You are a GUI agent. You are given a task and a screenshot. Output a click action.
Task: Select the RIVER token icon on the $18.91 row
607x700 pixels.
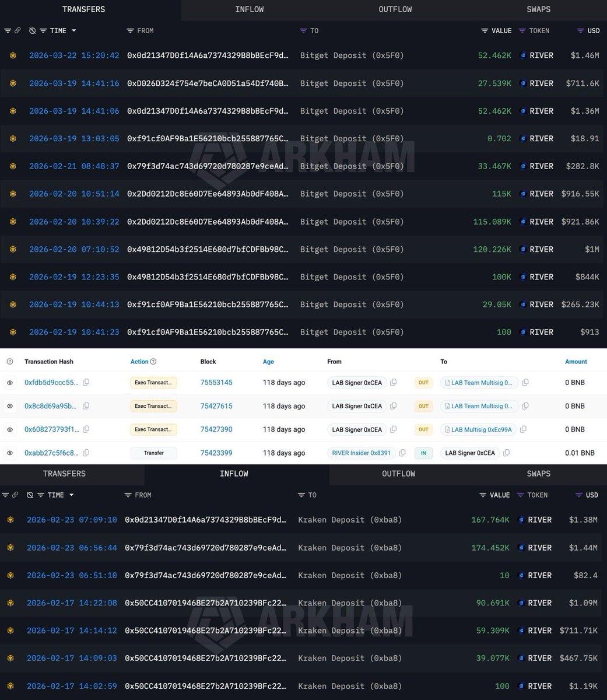point(523,139)
